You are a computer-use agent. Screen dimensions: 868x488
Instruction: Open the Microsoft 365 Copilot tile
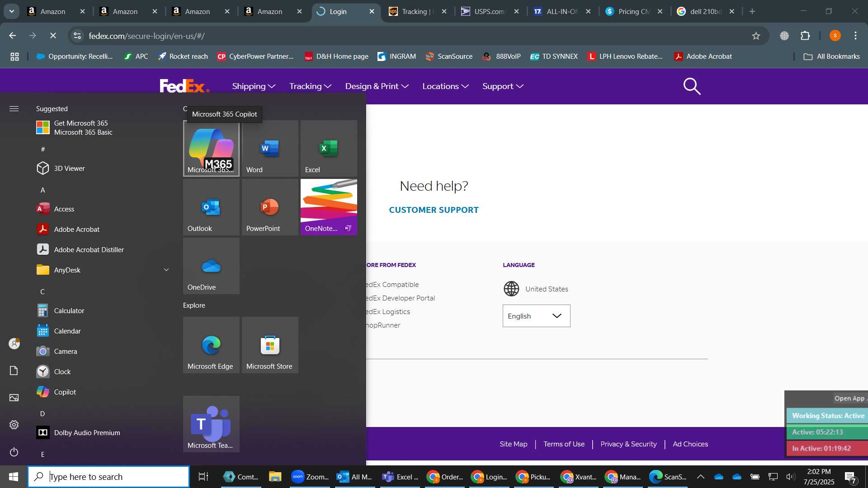click(x=211, y=148)
